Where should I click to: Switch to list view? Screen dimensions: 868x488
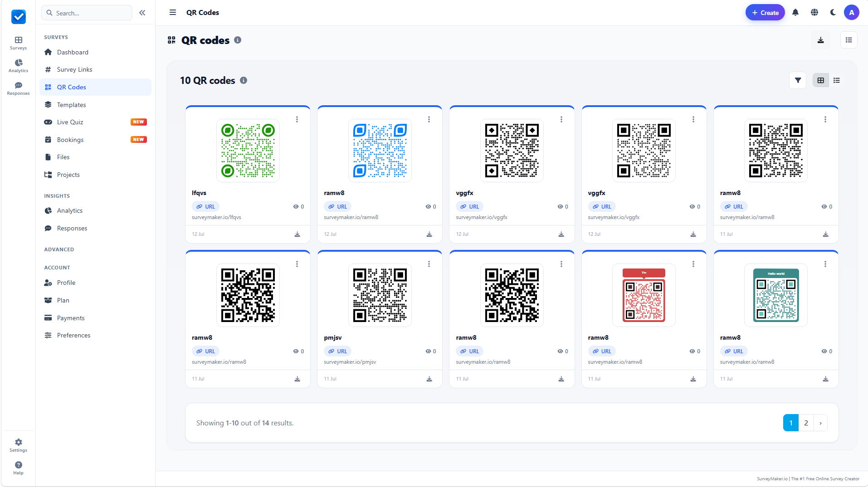(837, 80)
